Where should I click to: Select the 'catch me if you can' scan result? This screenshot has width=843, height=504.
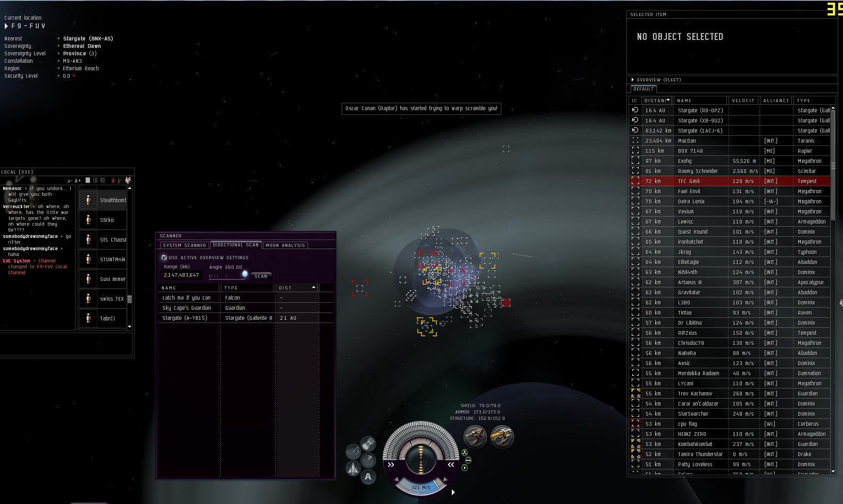246,298
